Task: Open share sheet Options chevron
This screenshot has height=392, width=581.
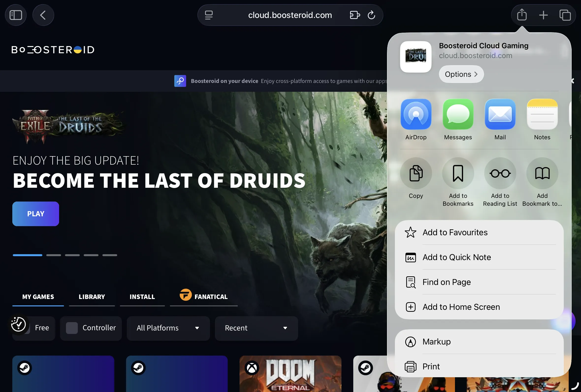Action: (461, 74)
